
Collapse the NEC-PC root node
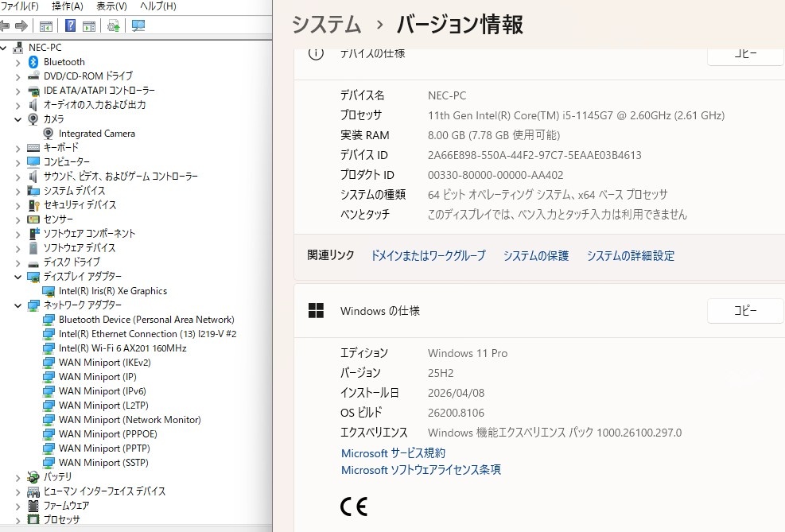(x=3, y=48)
